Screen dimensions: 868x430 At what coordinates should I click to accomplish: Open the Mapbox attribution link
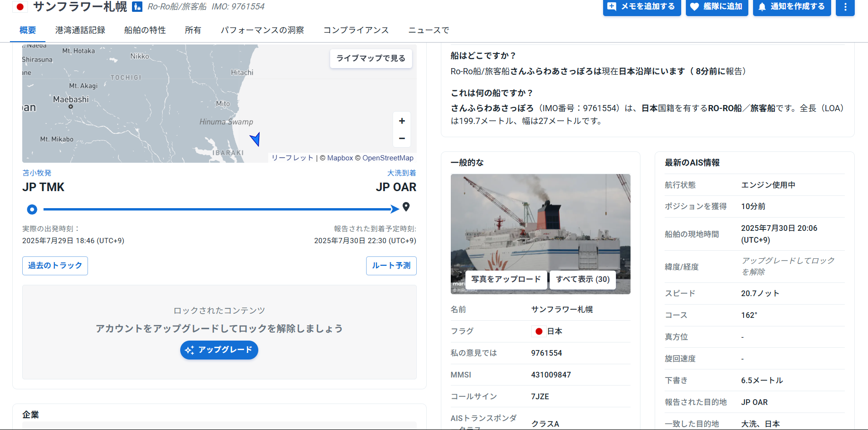click(340, 158)
